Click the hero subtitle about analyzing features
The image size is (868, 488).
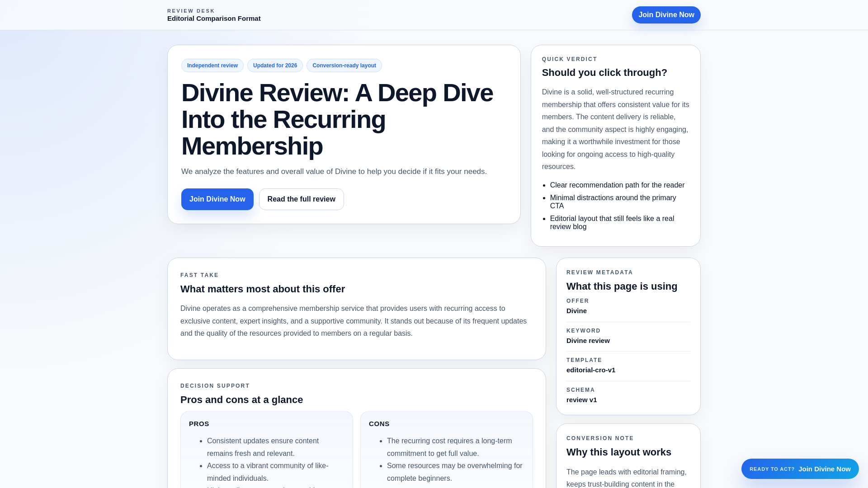coord(334,172)
